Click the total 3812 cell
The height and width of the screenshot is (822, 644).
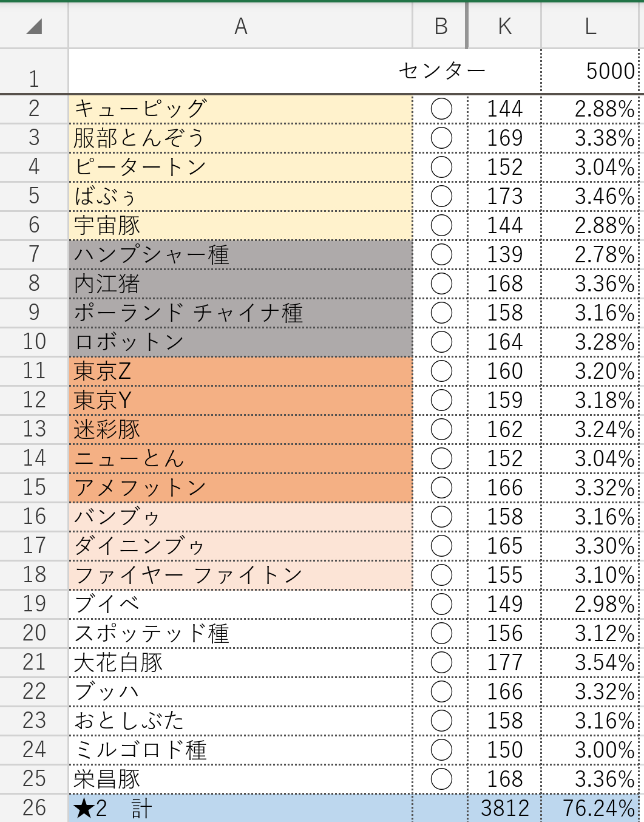(504, 808)
